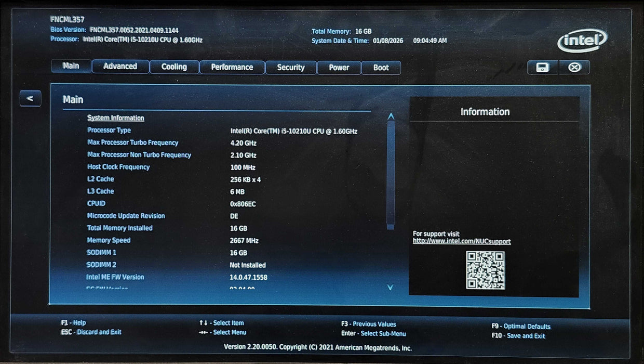The height and width of the screenshot is (364, 644).
Task: Click the support QR code
Action: 485,270
